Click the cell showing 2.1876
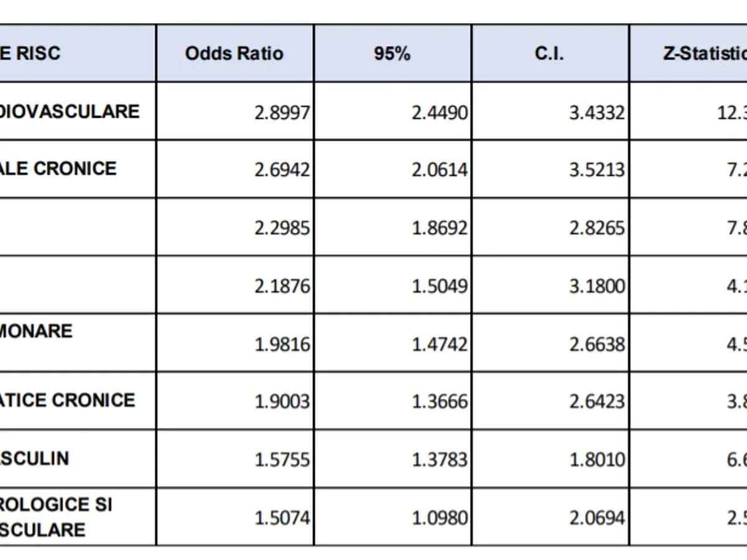The image size is (747, 560). coord(282,286)
